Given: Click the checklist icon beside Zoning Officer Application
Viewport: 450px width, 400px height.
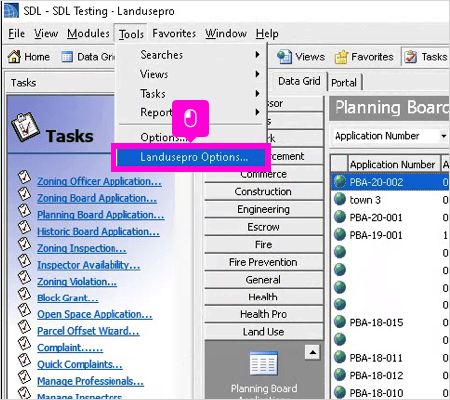Looking at the screenshot, I should pyautogui.click(x=24, y=177).
